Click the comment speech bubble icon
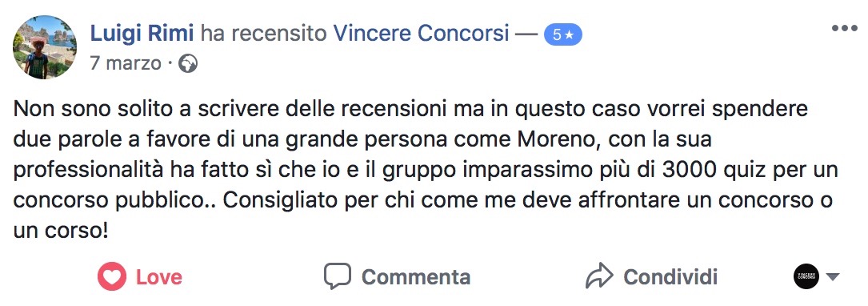This screenshot has width=868, height=306. 338,276
